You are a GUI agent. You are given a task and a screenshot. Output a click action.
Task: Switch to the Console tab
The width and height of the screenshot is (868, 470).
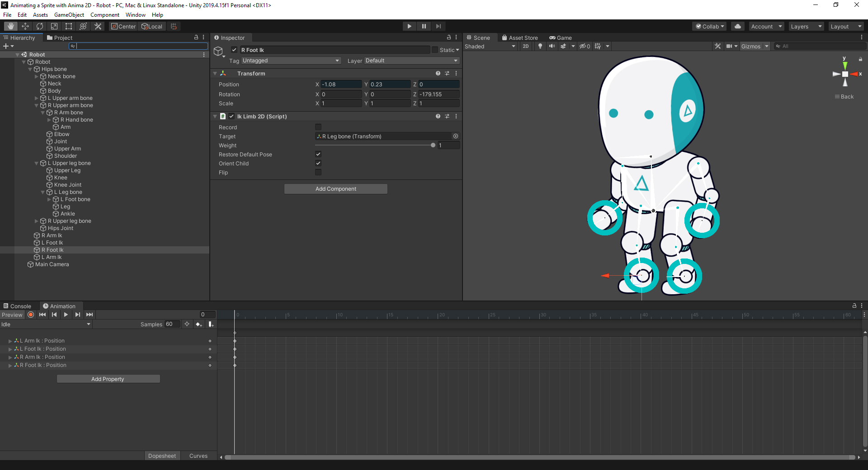(18, 306)
